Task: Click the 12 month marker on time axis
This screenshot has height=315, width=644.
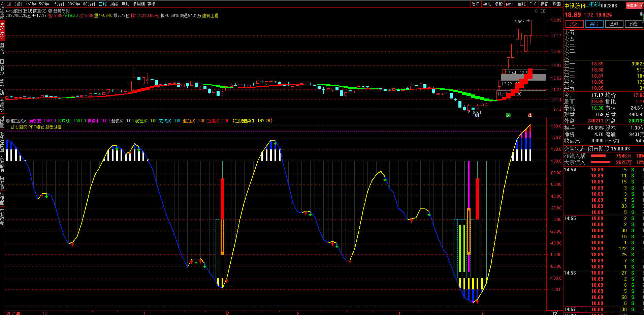Action: coord(44,313)
